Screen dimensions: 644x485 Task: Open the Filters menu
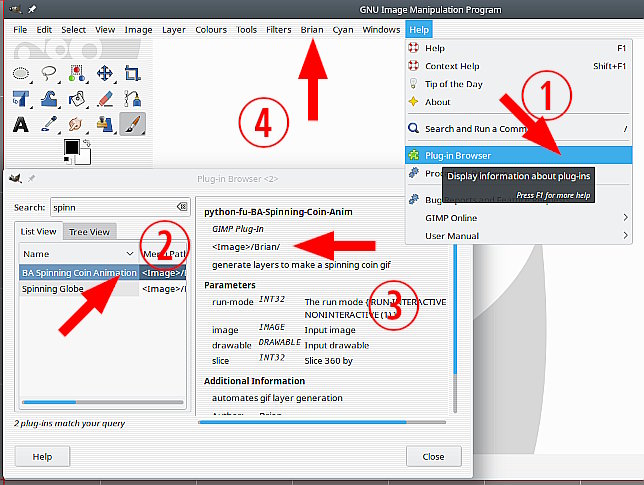click(x=278, y=30)
